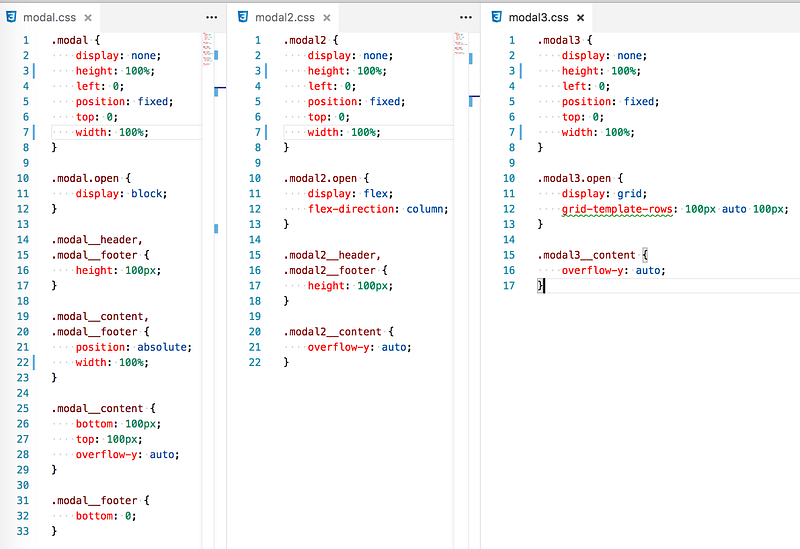Click 'width: 100%;' on line 7 of modal2.css
The image size is (800, 549).
tap(344, 133)
